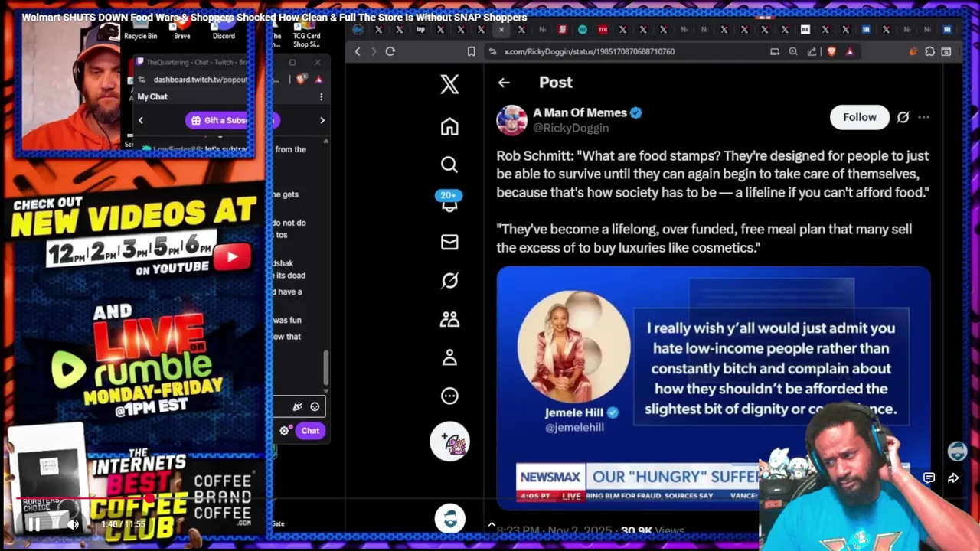Screen dimensions: 980x551
Task: Go to the previous Twitch chat banner
Action: coord(141,120)
